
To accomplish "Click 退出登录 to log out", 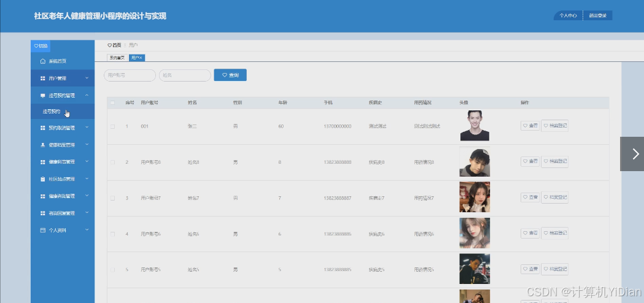I will pos(597,15).
